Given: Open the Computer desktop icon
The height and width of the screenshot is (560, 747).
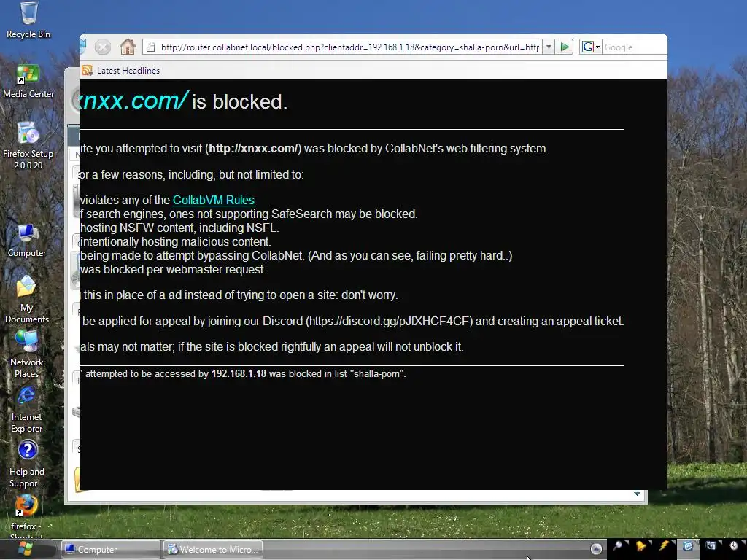Looking at the screenshot, I should tap(27, 241).
